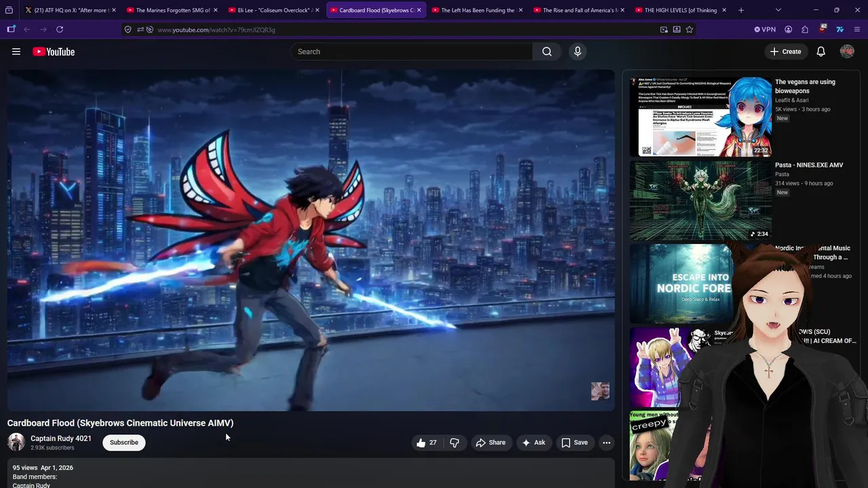Open the account avatar menu

tap(847, 52)
